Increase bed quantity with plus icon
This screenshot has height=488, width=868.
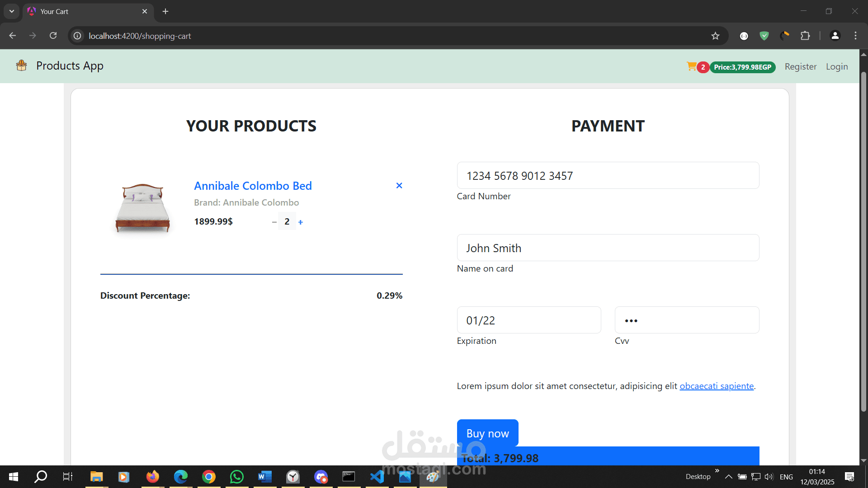301,222
